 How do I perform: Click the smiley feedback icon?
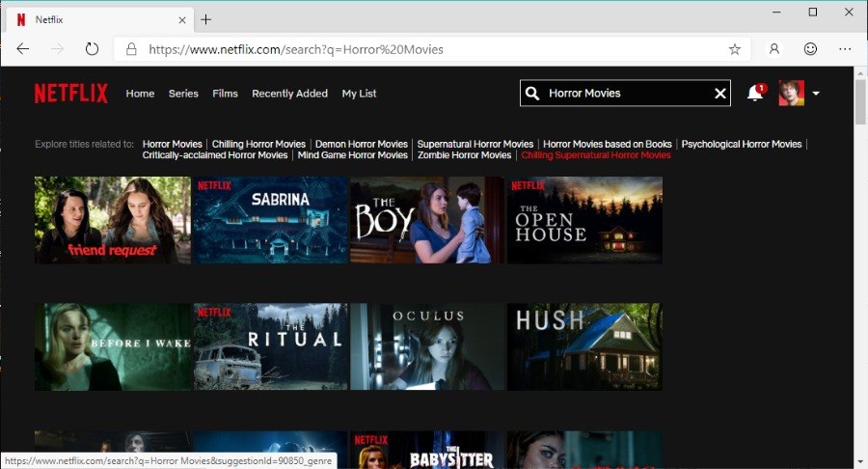[x=810, y=49]
